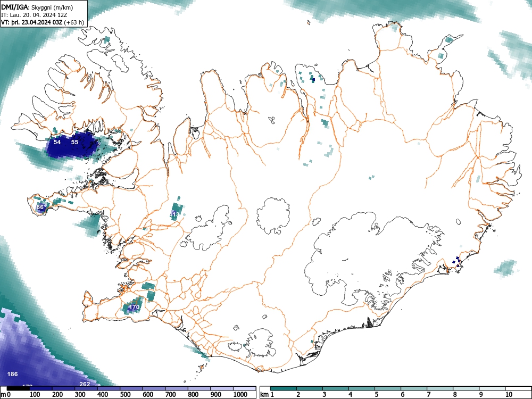Click the 'm' unit label of the meter legend
This screenshot has height=399, width=532.
3,395
